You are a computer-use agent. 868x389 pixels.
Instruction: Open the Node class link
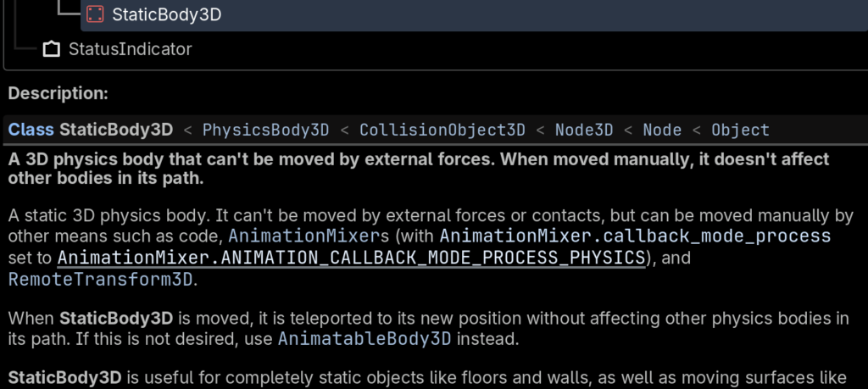click(x=662, y=130)
